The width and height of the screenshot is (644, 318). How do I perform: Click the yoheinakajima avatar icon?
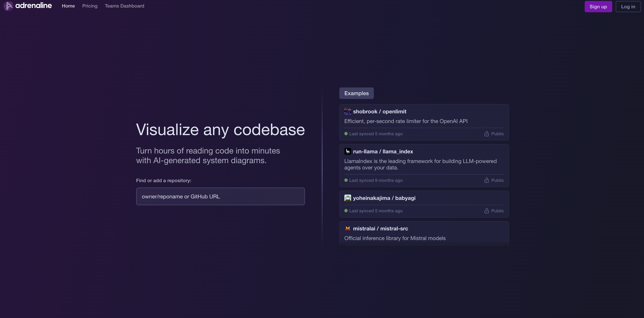click(x=347, y=198)
